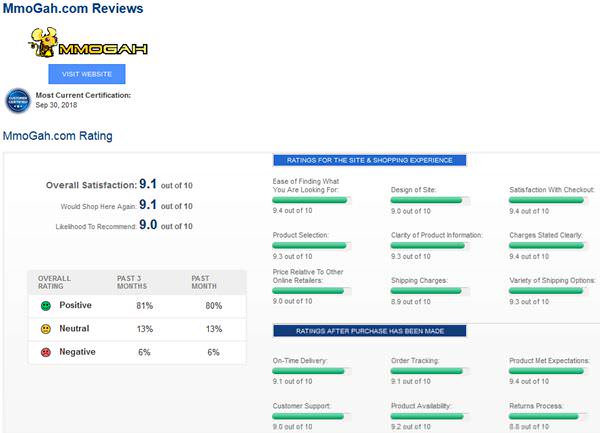The width and height of the screenshot is (600, 433).
Task: Click the Visit Website button
Action: (x=87, y=74)
